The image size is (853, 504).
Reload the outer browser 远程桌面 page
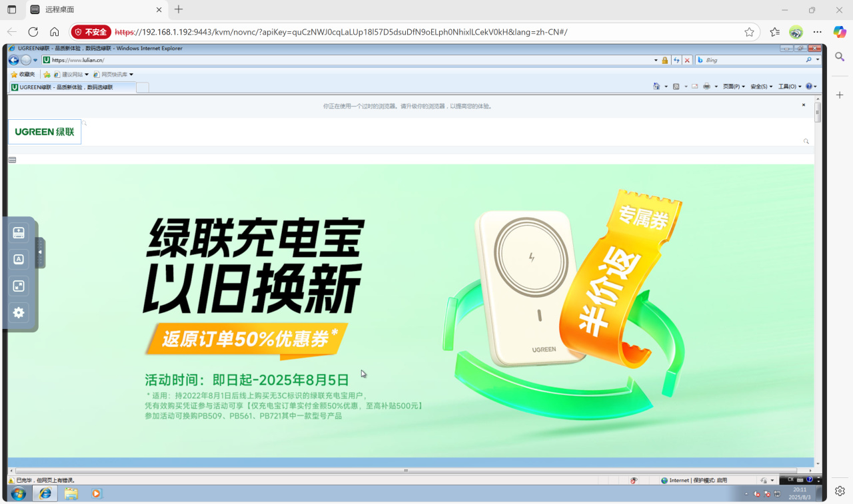pos(33,32)
